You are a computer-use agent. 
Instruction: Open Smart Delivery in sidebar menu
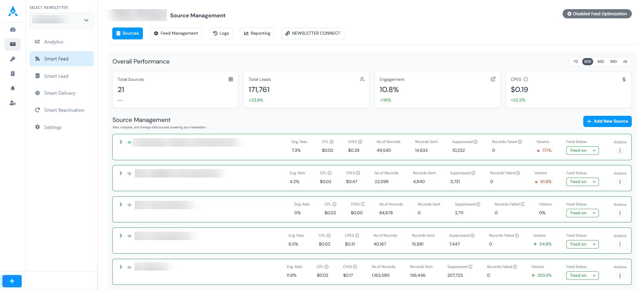[x=60, y=93]
